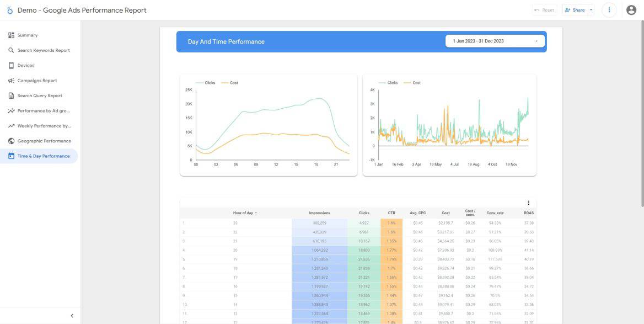Click the Time & Day Performance calendar icon
The image size is (644, 324).
[x=11, y=156]
